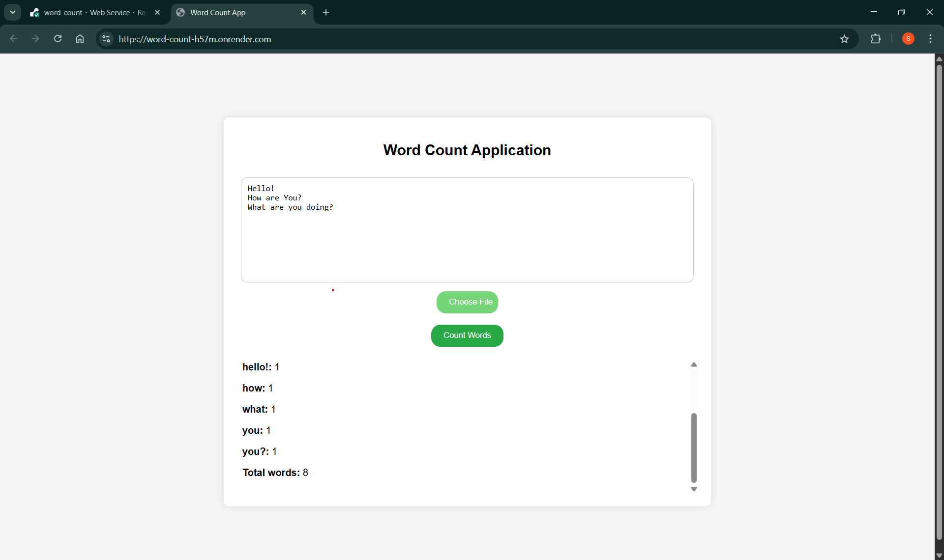
Task: Close the word-count Web Service tab
Action: pos(157,12)
